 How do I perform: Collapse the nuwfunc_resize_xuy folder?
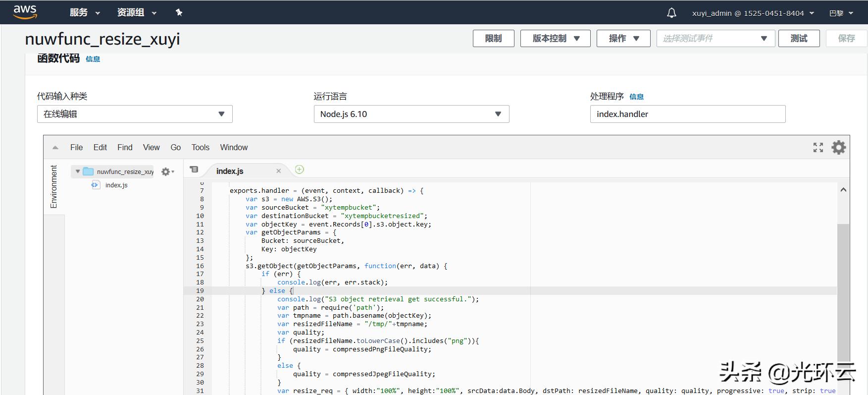pos(78,171)
